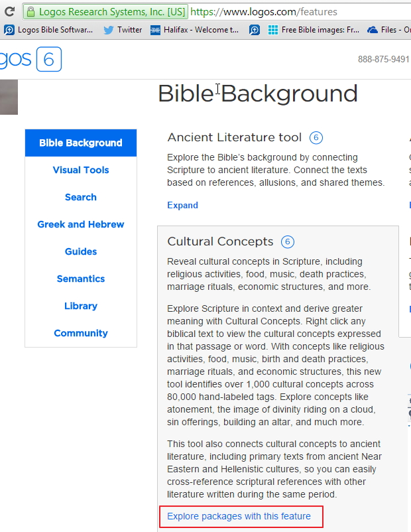Select Guides in the sidebar
The height and width of the screenshot is (532, 411).
81,251
